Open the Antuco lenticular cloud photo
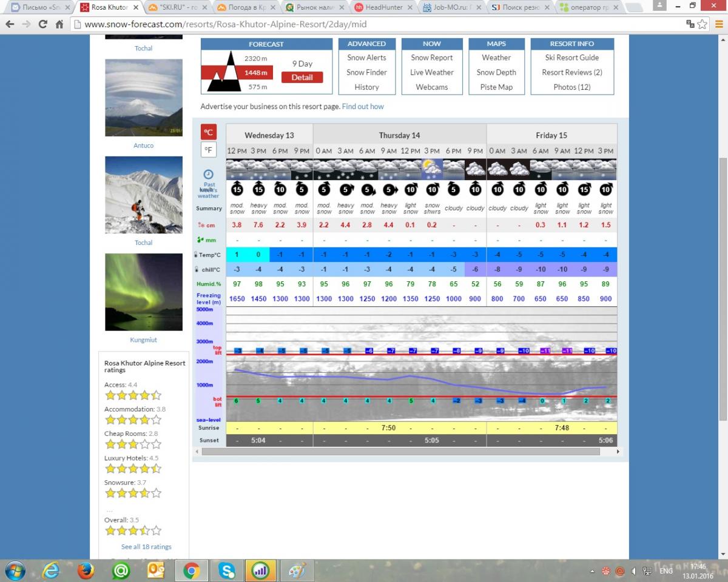This screenshot has width=728, height=582. click(x=144, y=98)
